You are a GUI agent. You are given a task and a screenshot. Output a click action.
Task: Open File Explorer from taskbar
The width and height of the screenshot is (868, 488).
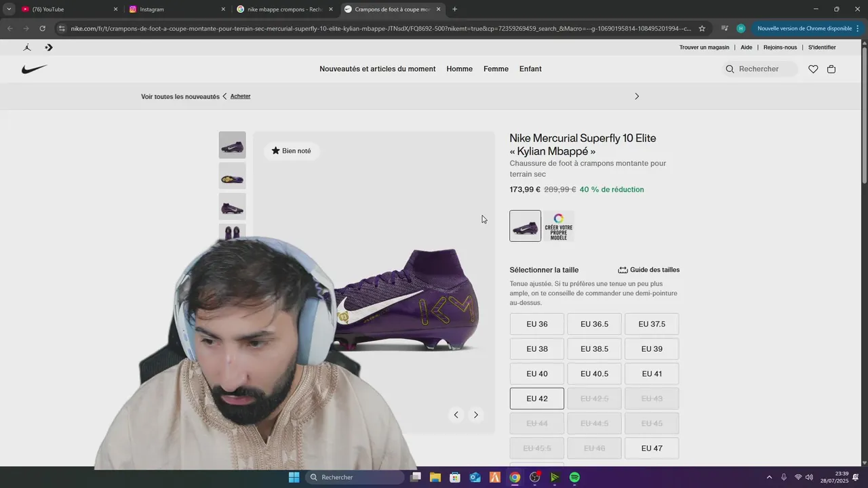[435, 477]
